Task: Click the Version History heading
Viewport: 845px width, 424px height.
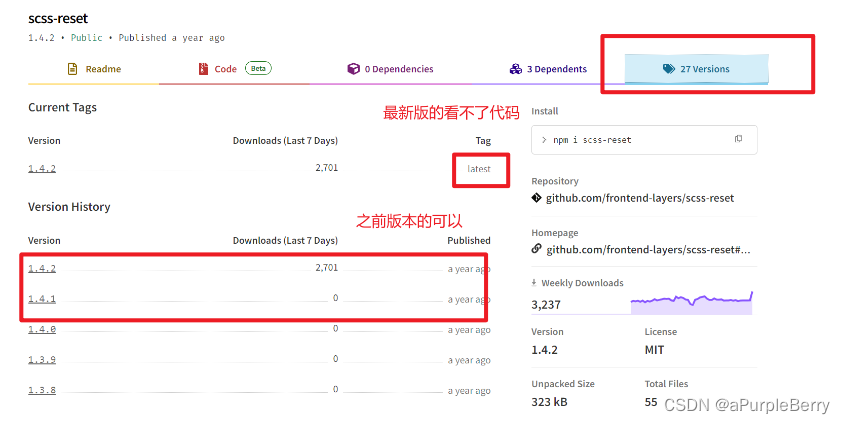Action: (x=69, y=207)
